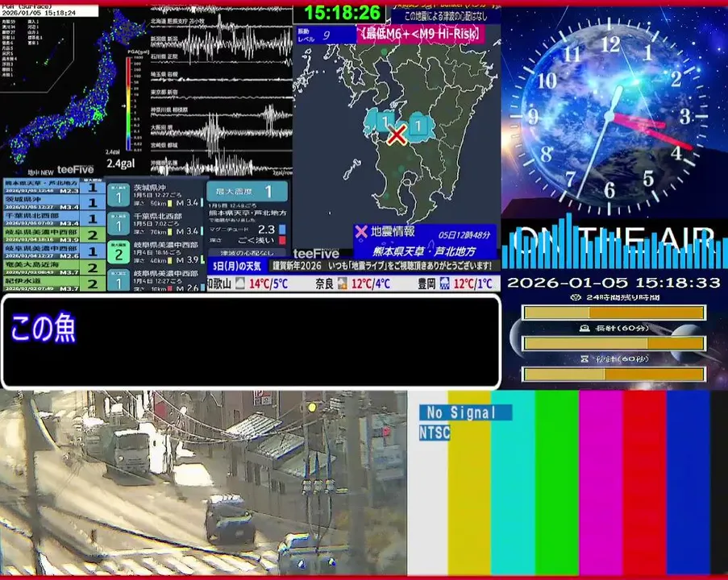Click the hourglass icon before 秒針(60秒)

pyautogui.click(x=584, y=358)
